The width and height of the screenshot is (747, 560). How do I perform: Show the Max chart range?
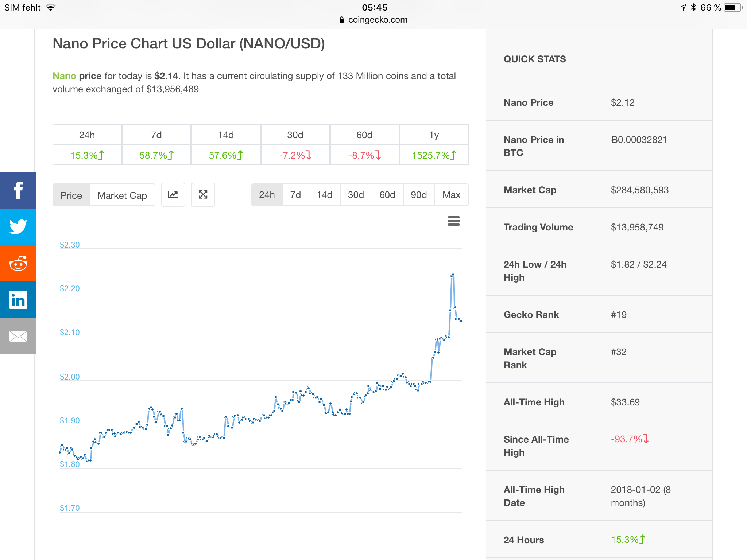tap(451, 195)
